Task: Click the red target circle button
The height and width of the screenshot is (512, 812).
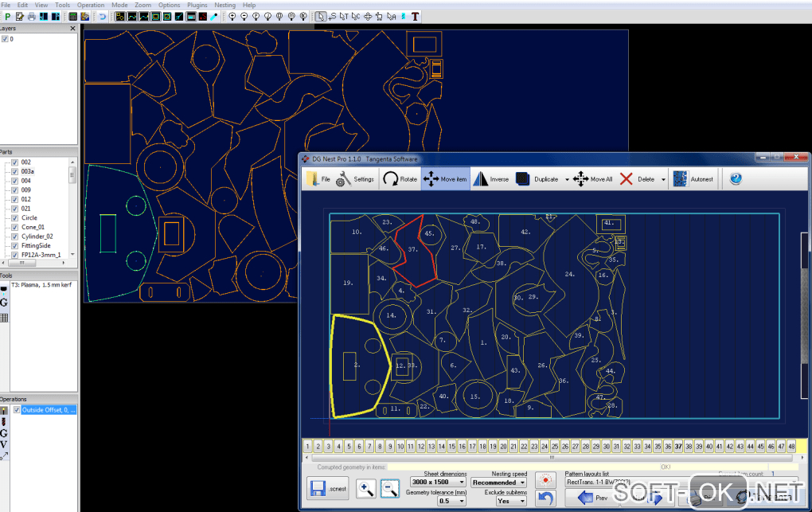Action: tap(545, 480)
